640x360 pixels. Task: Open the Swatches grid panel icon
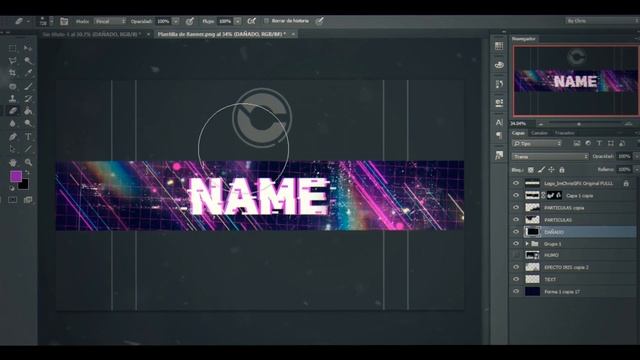pyautogui.click(x=499, y=46)
